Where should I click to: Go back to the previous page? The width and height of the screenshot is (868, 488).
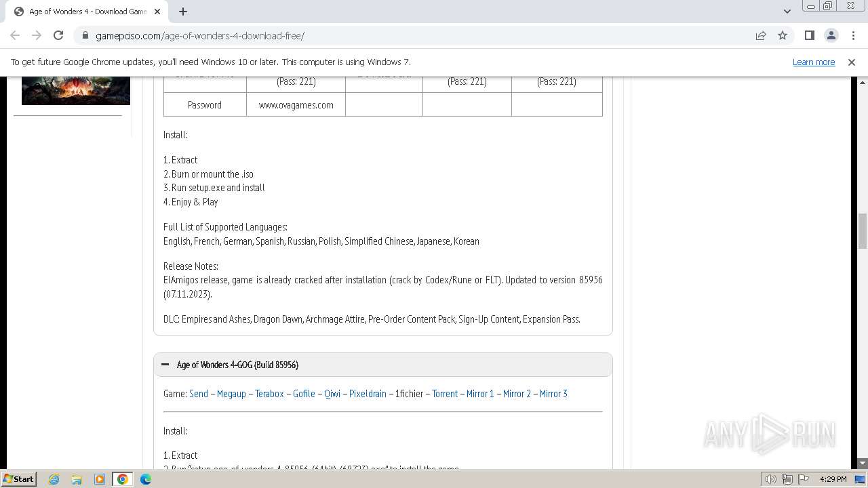[x=15, y=35]
